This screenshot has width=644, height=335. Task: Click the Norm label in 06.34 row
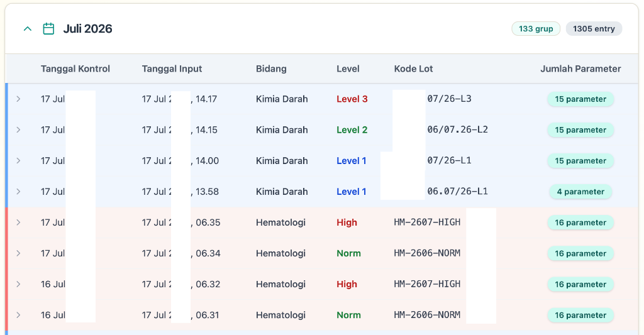click(x=348, y=253)
